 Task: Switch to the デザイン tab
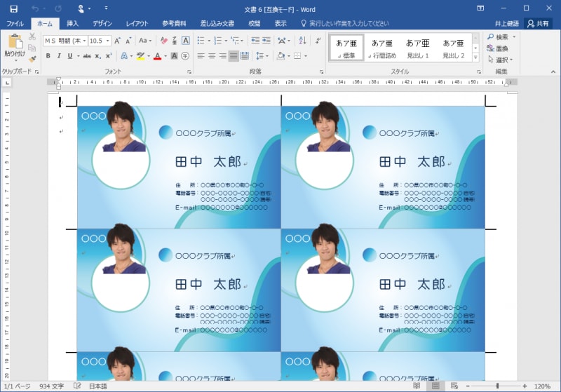point(102,24)
